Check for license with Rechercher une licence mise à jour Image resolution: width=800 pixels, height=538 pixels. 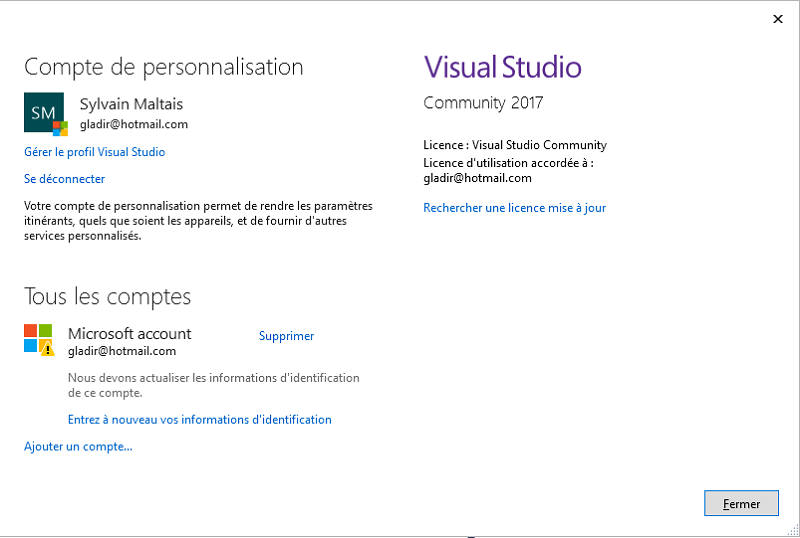514,208
